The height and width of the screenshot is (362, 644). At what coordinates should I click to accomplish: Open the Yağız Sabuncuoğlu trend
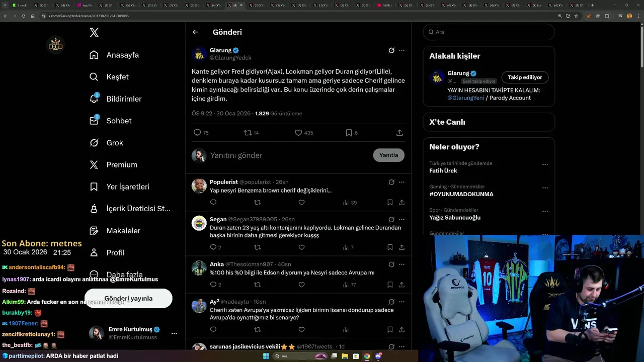(x=455, y=218)
